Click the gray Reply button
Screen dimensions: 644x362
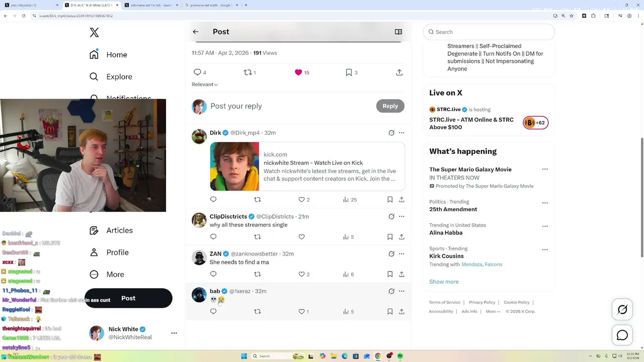pyautogui.click(x=390, y=106)
